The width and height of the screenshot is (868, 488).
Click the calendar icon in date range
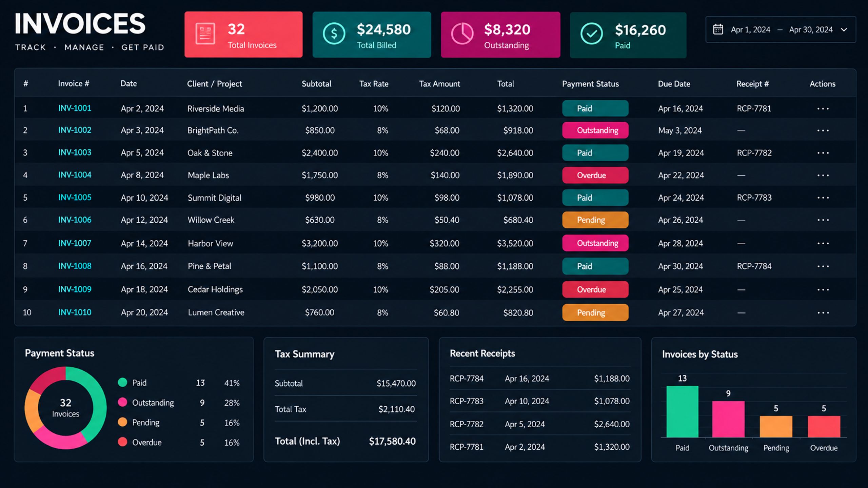tap(718, 29)
